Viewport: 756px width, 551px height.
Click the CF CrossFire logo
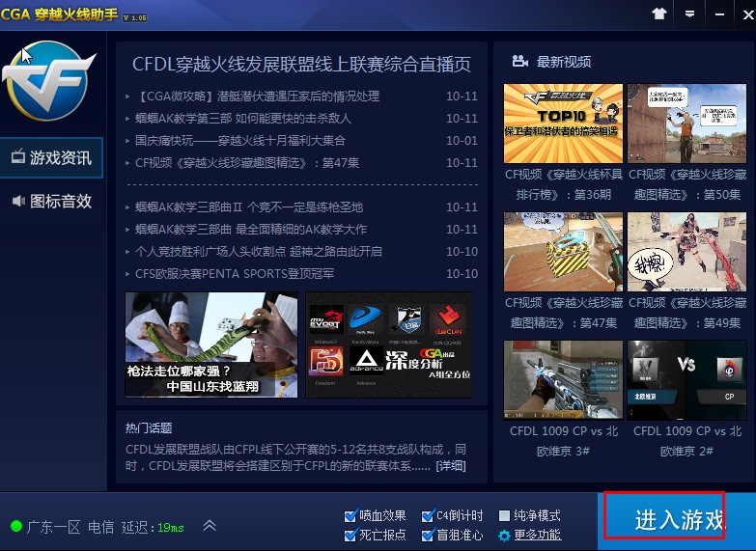pos(48,80)
